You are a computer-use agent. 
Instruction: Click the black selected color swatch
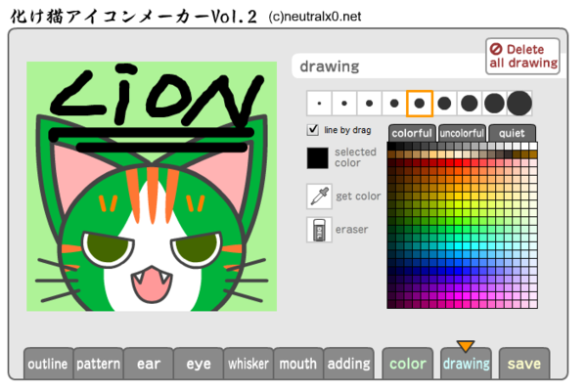pos(317,157)
